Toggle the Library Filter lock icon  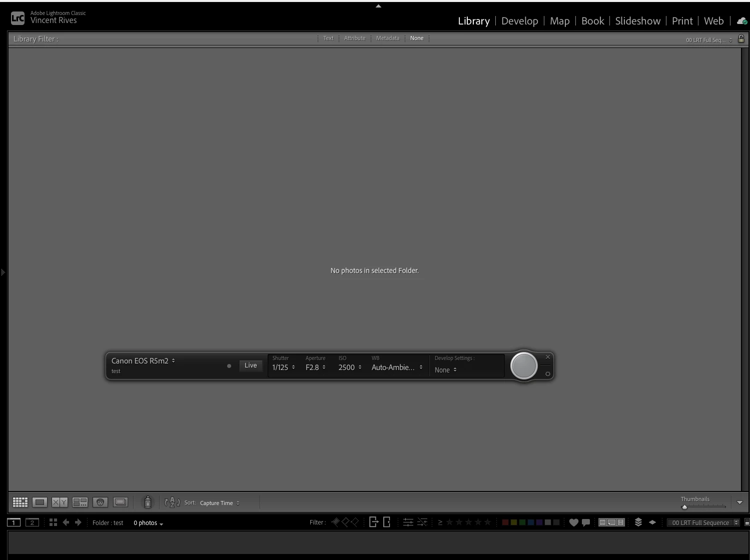coord(741,38)
